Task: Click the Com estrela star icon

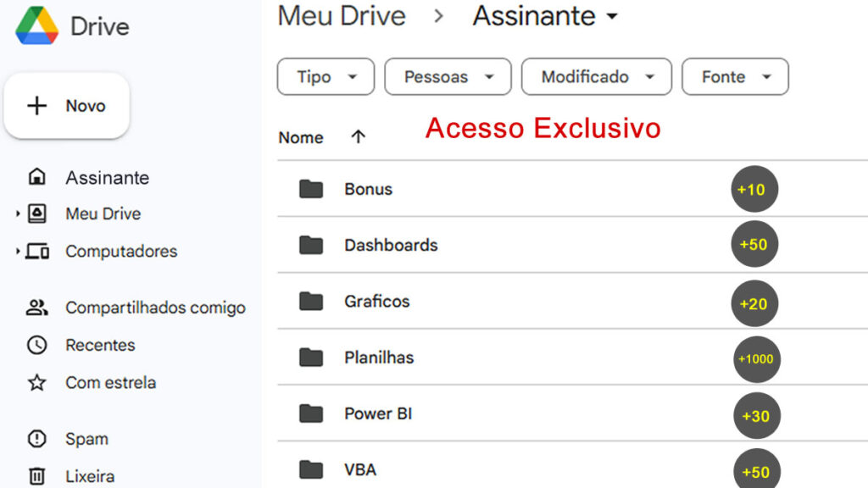Action: (x=37, y=383)
